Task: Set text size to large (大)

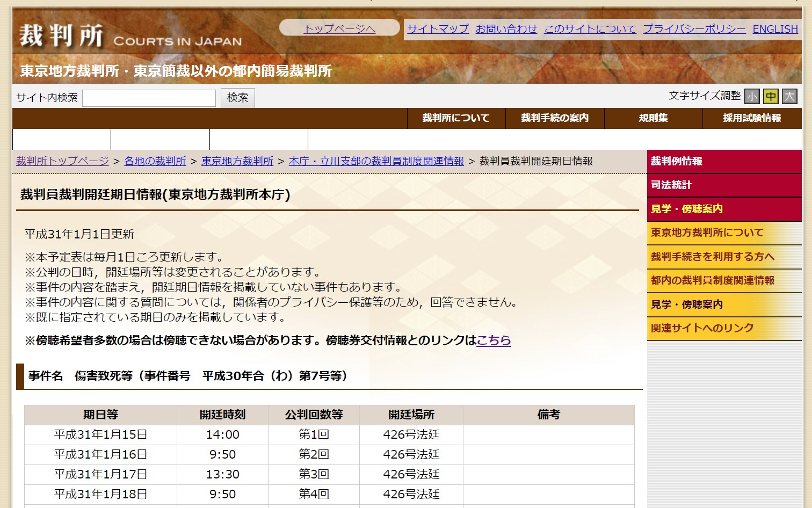Action: tap(789, 96)
